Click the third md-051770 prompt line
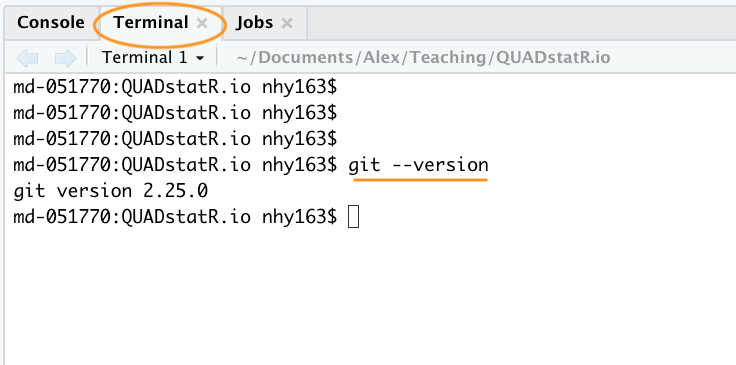The image size is (736, 365). tap(175, 139)
